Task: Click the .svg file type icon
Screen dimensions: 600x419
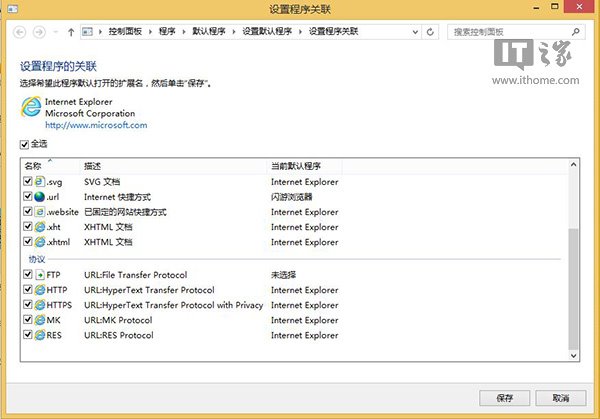Action: tap(40, 182)
